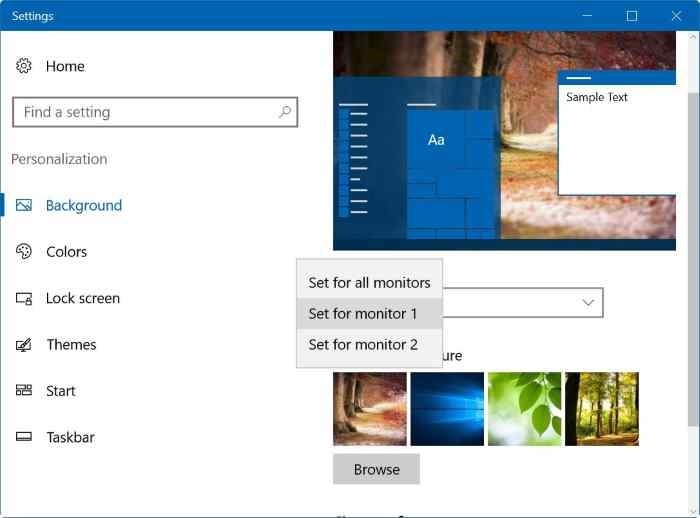Click the Lock screen icon
This screenshot has height=518, width=700.
tap(24, 298)
